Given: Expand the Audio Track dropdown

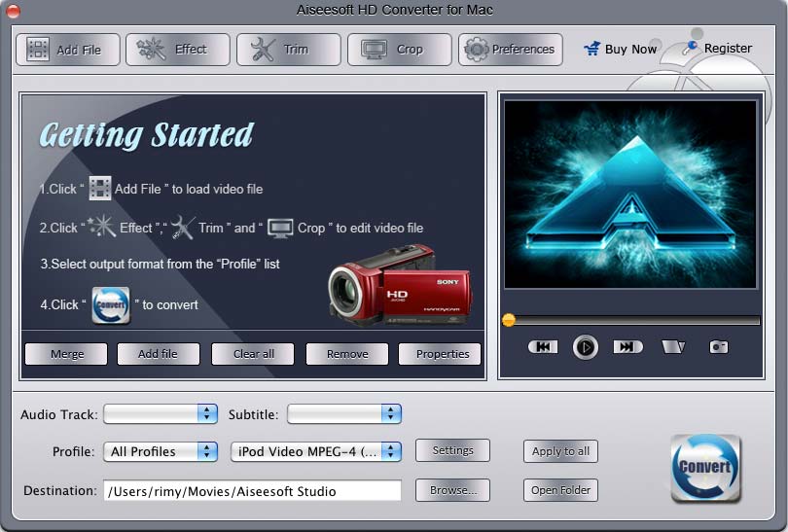Looking at the screenshot, I should (161, 414).
